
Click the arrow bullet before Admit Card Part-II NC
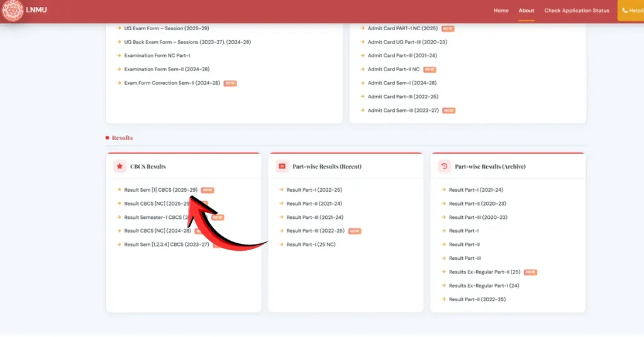(x=362, y=69)
